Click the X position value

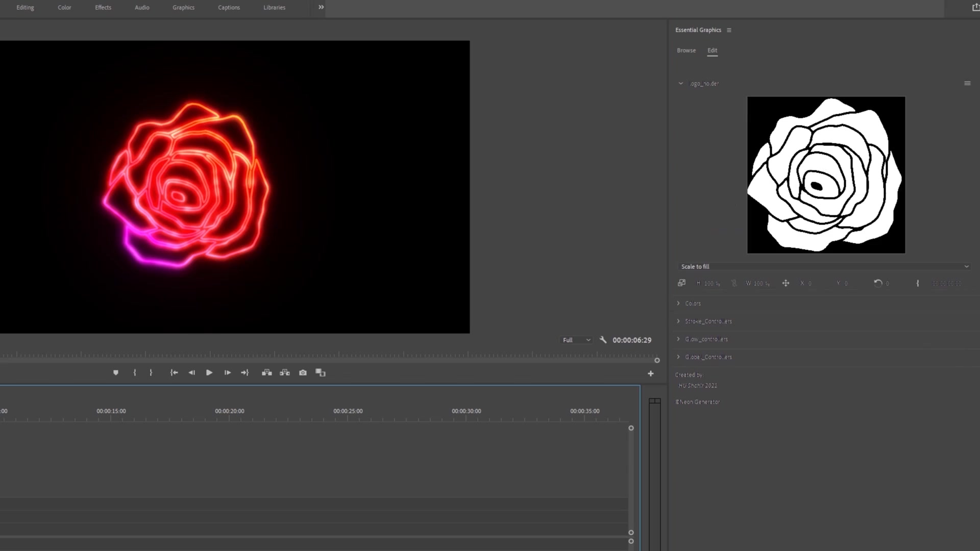coord(810,284)
